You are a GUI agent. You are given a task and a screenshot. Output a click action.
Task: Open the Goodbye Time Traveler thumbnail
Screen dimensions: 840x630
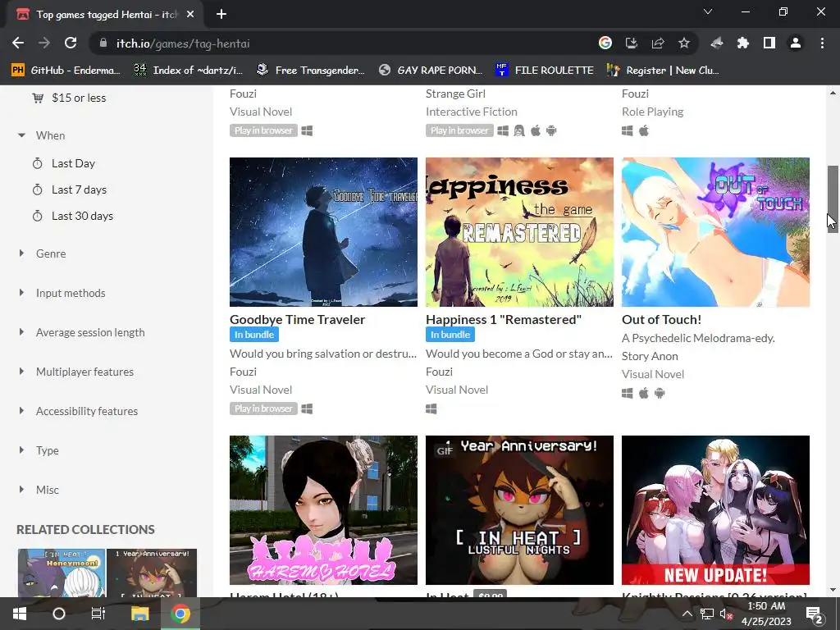pos(323,232)
